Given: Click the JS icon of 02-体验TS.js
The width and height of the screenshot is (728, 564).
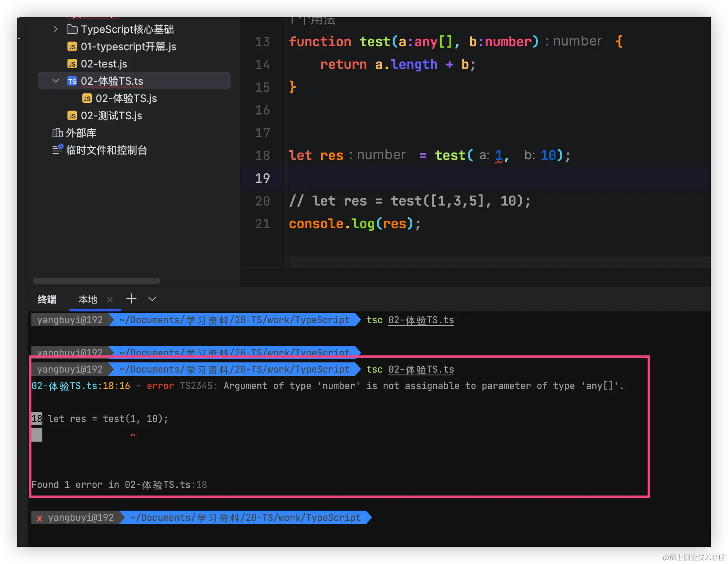Looking at the screenshot, I should [87, 98].
